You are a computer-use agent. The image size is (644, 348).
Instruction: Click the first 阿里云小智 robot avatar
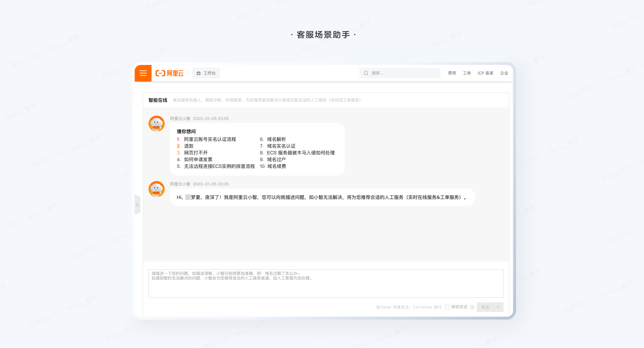[x=157, y=124]
